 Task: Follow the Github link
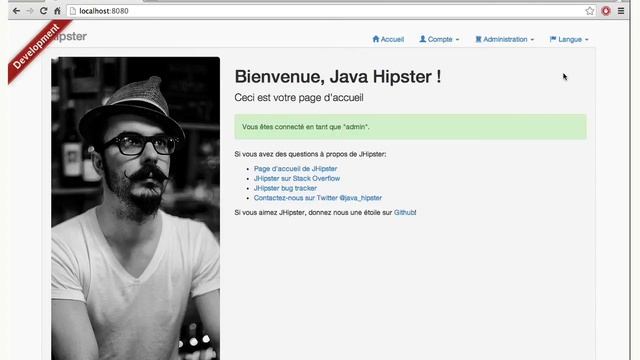404,212
